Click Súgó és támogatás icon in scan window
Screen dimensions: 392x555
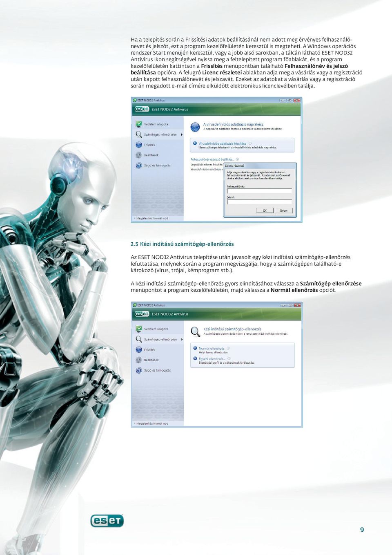click(x=139, y=370)
